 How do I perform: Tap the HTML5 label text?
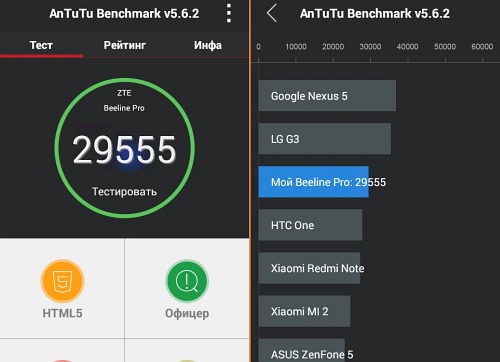62,313
